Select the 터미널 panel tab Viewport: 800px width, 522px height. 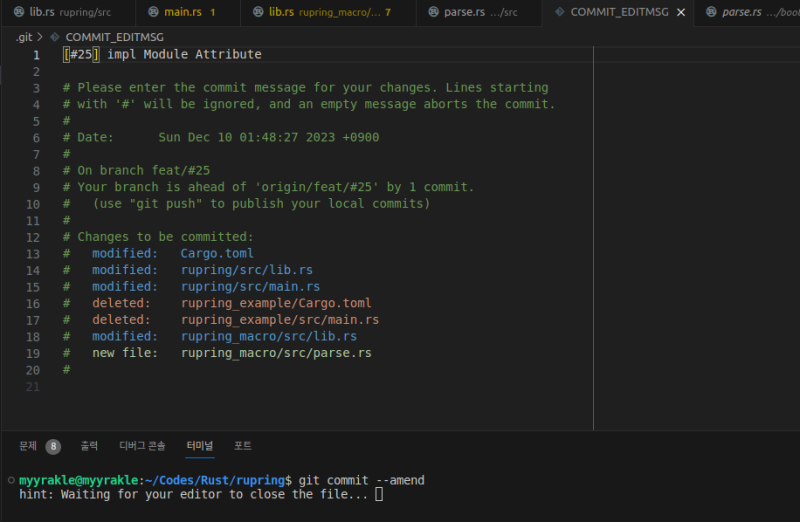click(200, 446)
